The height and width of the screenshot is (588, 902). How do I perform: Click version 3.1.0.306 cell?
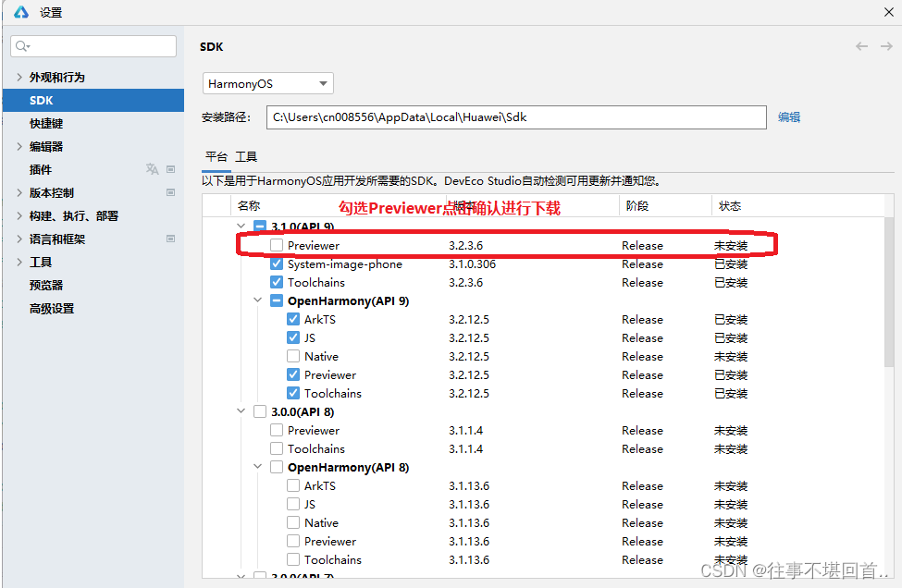point(472,263)
